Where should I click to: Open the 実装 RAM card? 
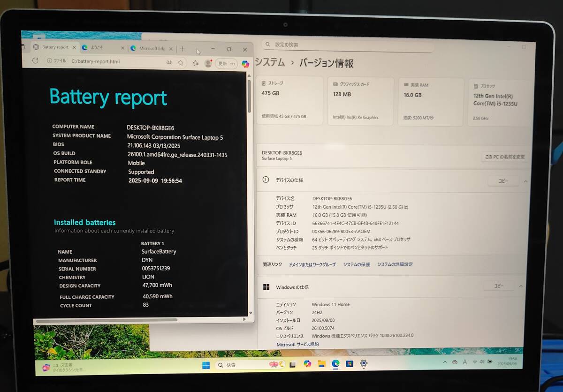431,102
